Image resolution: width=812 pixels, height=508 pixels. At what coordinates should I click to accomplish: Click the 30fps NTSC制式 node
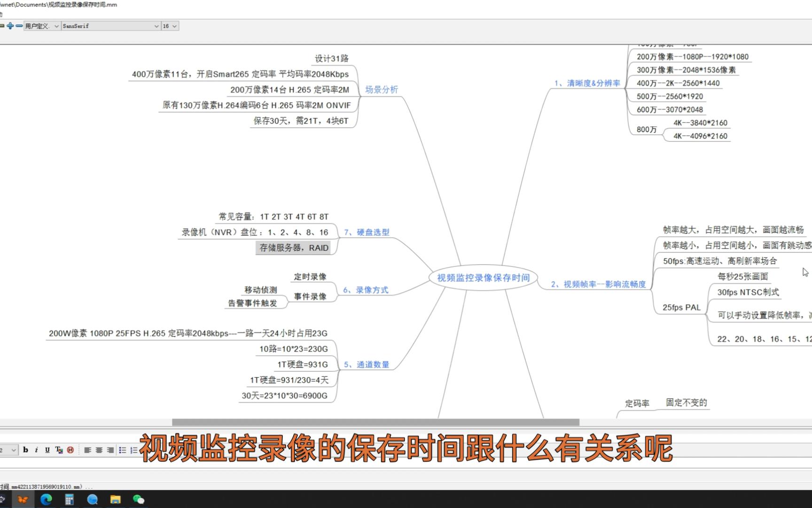click(748, 292)
